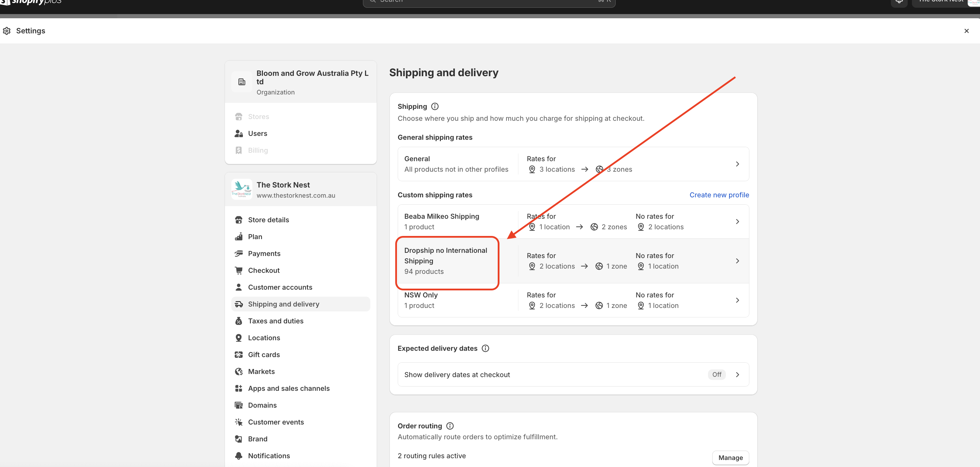The height and width of the screenshot is (467, 980).
Task: Open Payments settings page
Action: [x=300, y=254]
